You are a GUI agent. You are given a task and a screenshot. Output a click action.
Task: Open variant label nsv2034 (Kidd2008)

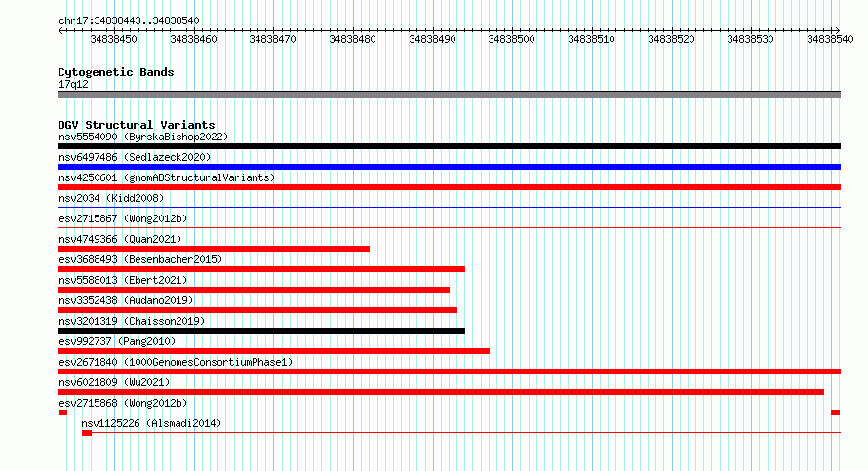click(x=111, y=198)
